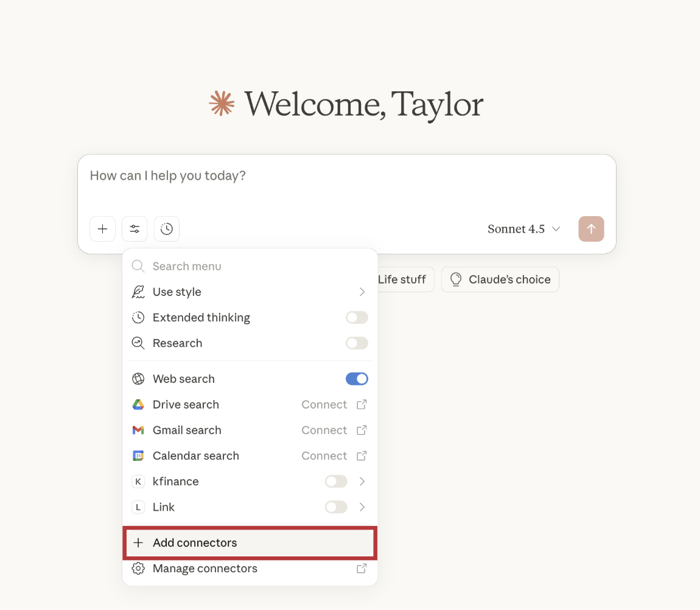Click the Manage connectors gear icon
700x610 pixels.
tap(138, 569)
